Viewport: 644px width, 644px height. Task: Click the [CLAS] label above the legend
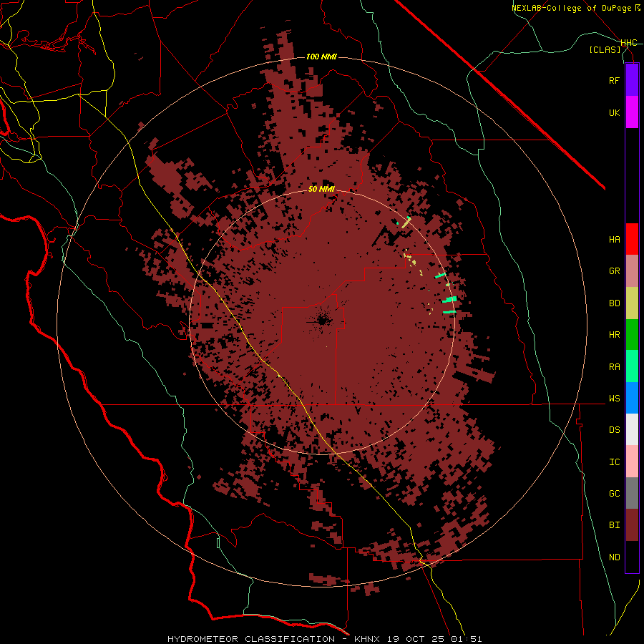605,49
